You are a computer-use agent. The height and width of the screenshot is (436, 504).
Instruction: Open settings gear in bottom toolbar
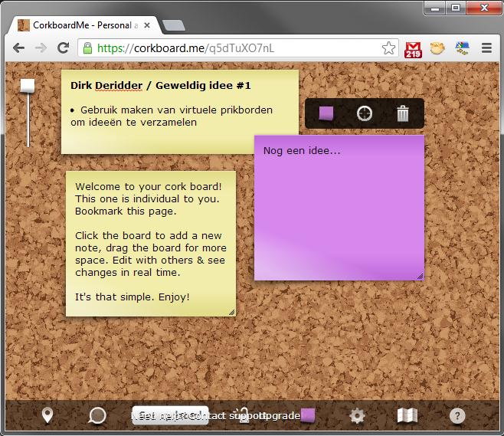click(357, 415)
